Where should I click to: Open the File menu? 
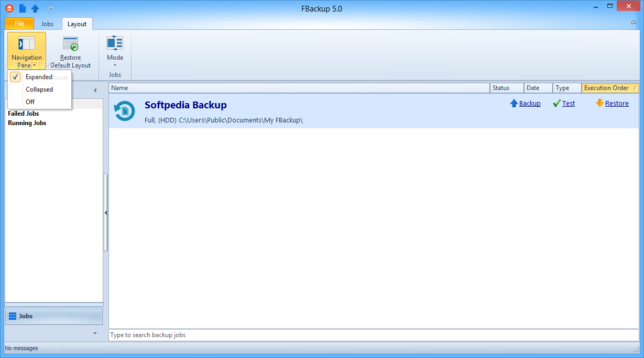pos(19,24)
